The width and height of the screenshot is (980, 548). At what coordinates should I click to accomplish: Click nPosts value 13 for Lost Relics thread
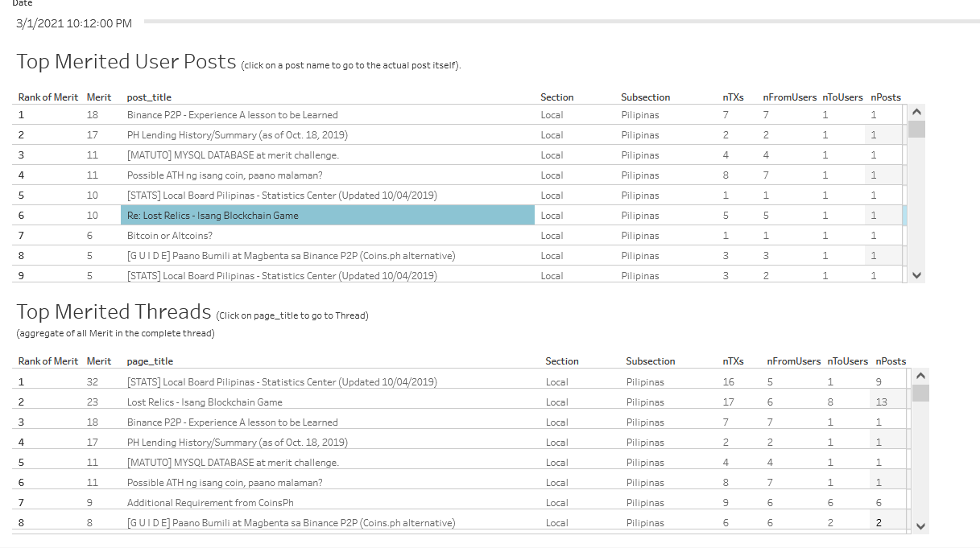tap(882, 402)
